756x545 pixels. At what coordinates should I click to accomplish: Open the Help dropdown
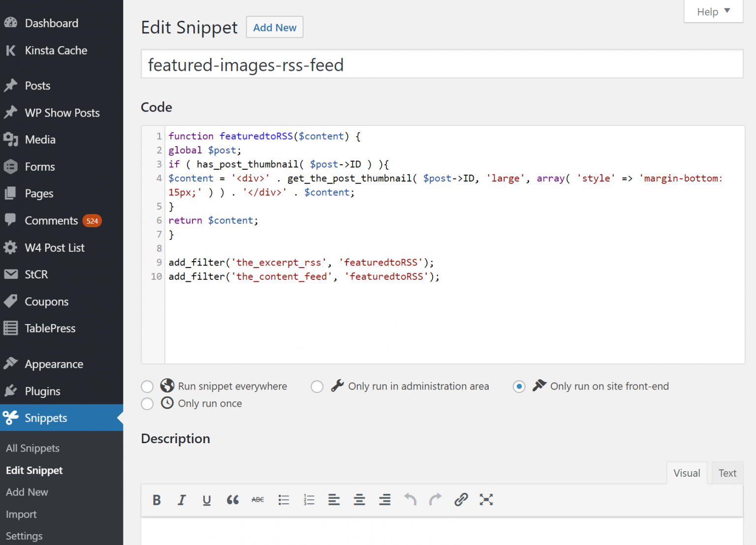point(713,11)
